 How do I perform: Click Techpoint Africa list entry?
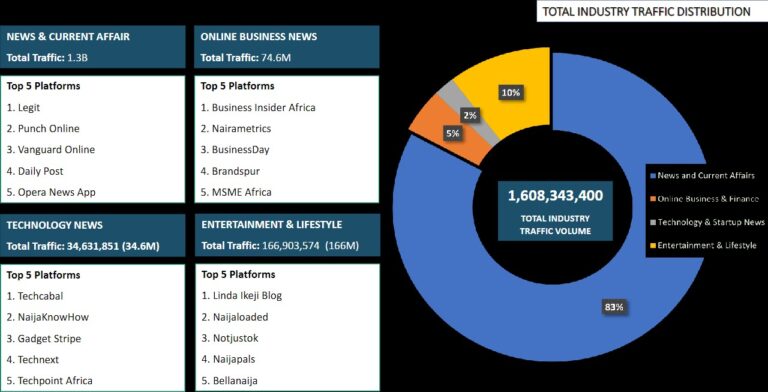(49, 380)
